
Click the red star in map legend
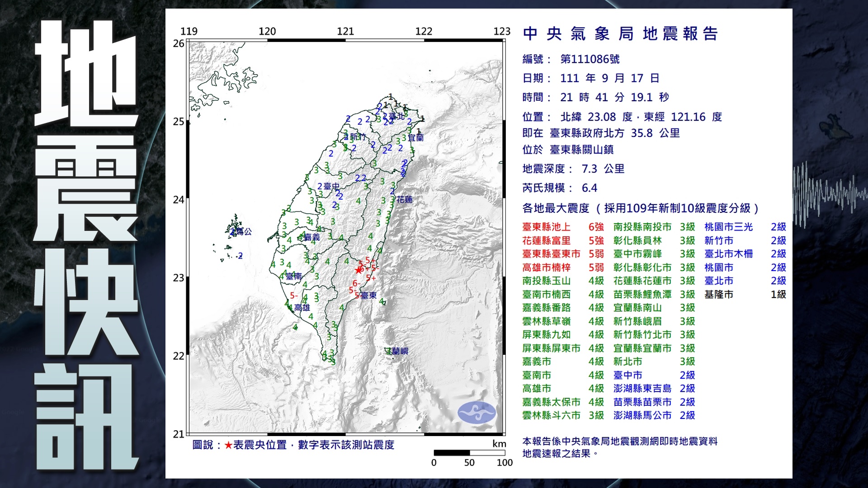coord(228,446)
